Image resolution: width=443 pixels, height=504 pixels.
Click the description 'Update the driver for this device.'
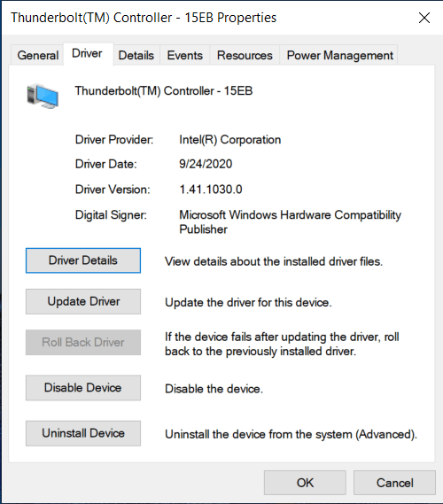tap(248, 302)
